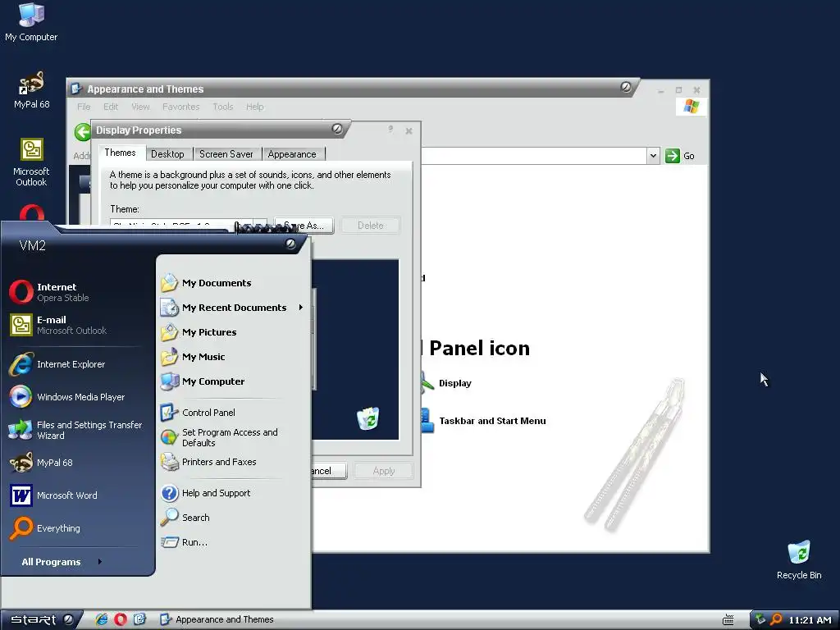Open Recycle Bin on desktop
840x630 pixels.
(799, 559)
